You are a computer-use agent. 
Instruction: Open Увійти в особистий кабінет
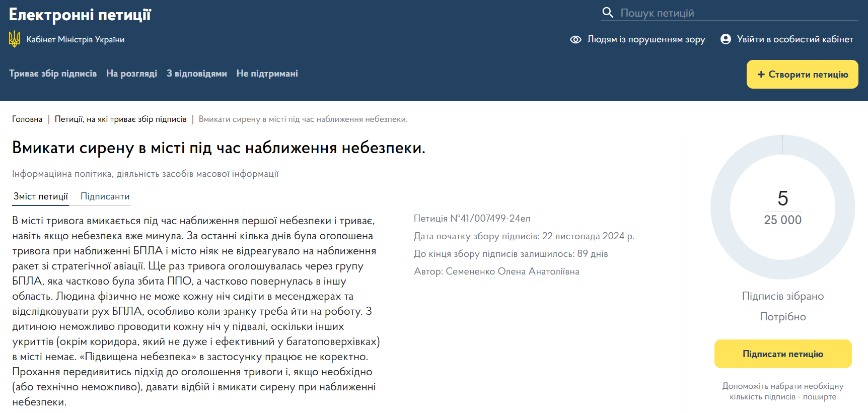pos(795,39)
